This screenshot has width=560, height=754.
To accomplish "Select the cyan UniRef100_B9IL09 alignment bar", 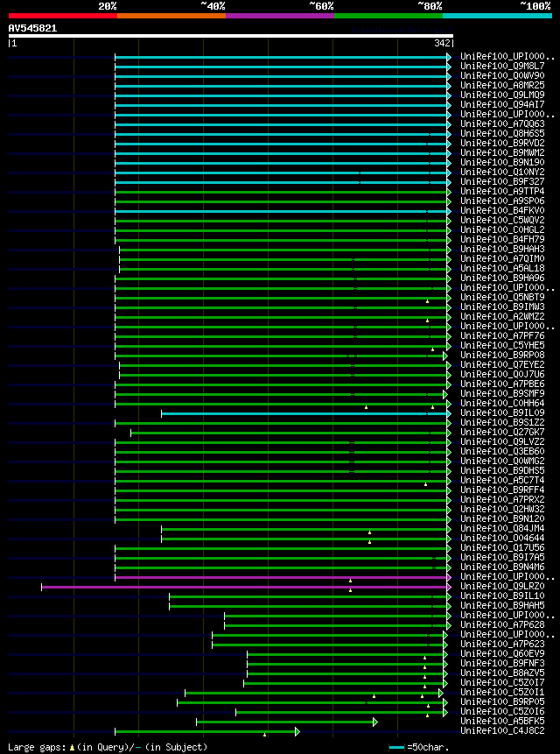I will [306, 413].
